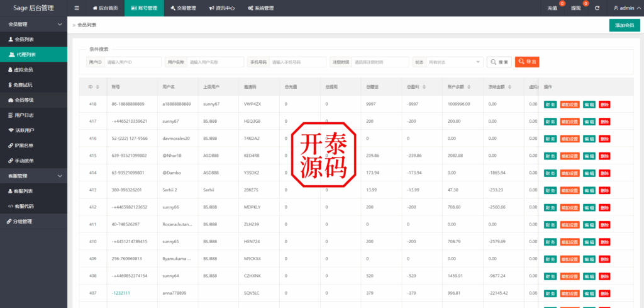The height and width of the screenshot is (308, 644).
Task: Focus the 用户名称 search field
Action: pos(215,62)
